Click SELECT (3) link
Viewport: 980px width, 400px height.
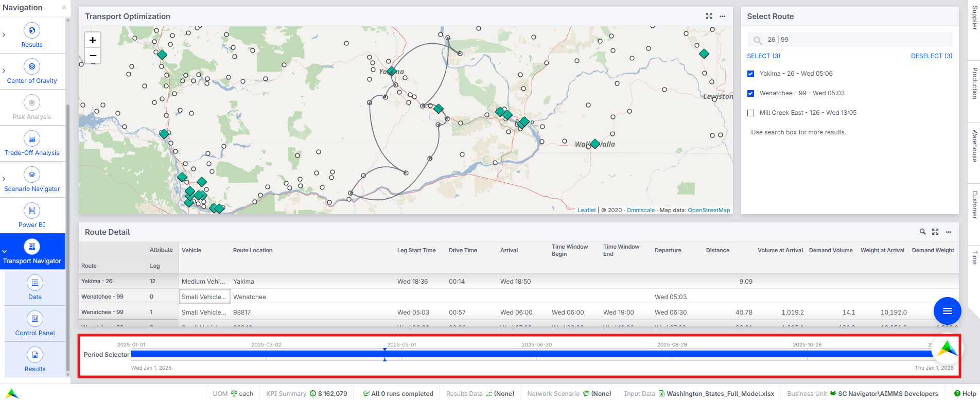(x=763, y=56)
